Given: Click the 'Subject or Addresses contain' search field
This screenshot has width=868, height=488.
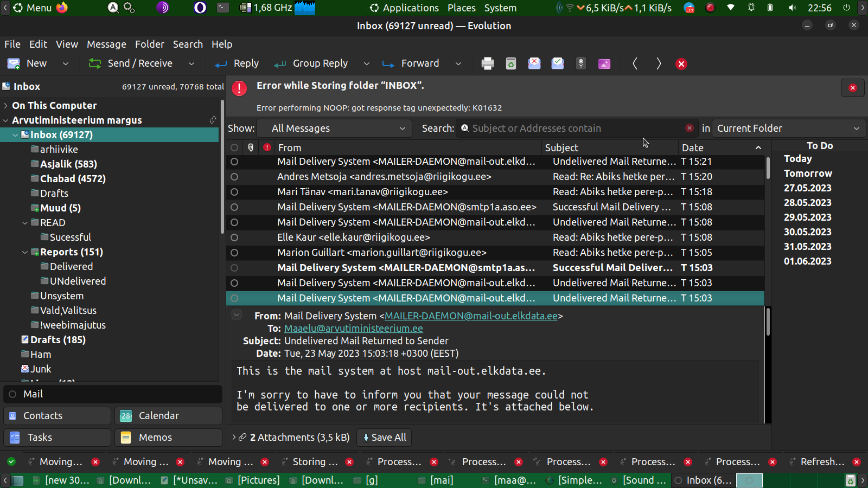Looking at the screenshot, I should tap(575, 129).
